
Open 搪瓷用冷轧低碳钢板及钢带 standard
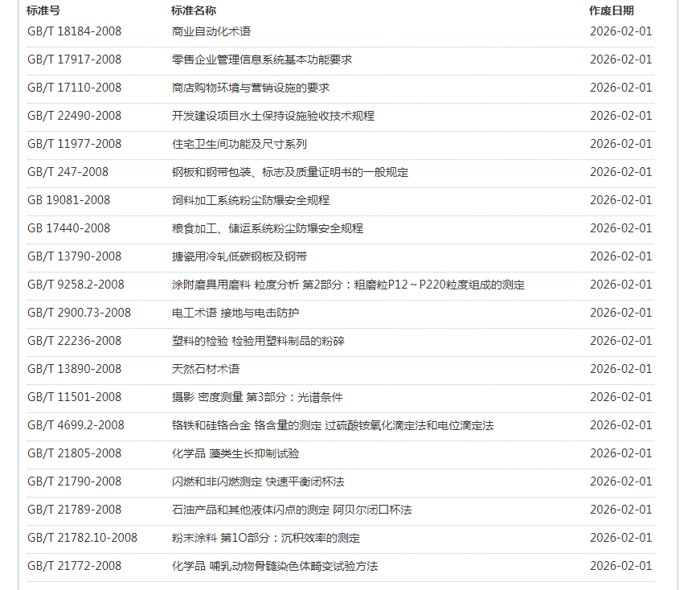coord(239,256)
